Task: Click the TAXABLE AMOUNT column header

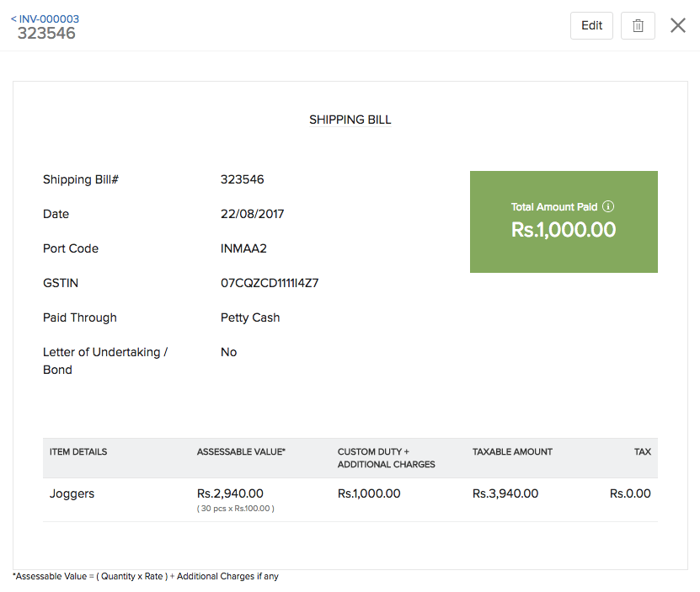Action: pos(512,451)
